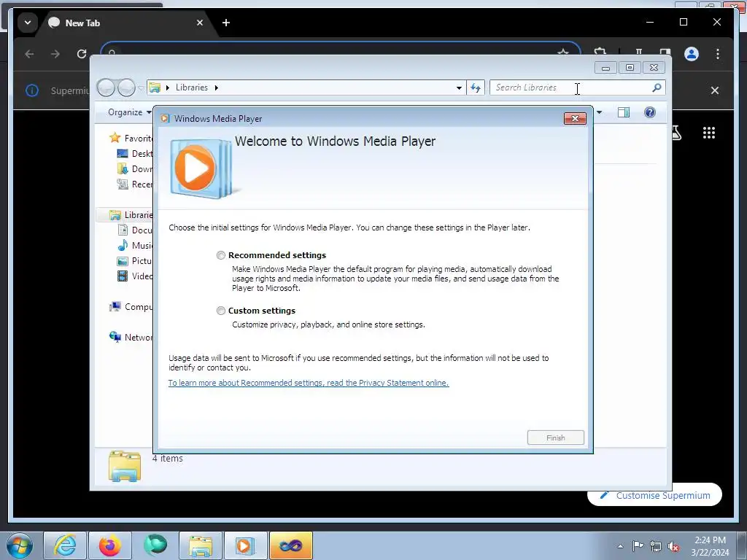Open Recent Places in the navigation pane

coord(135,184)
